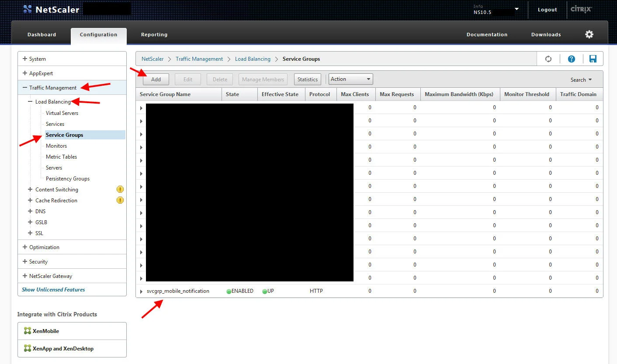The image size is (617, 364).
Task: Click the Delete button
Action: [220, 79]
